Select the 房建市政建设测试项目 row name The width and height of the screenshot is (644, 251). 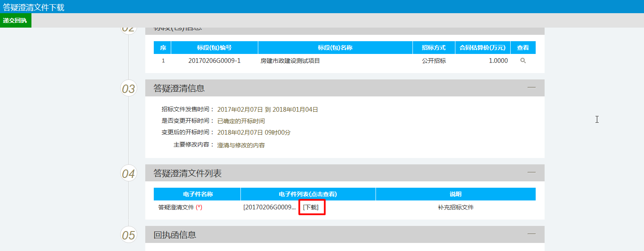pos(290,61)
